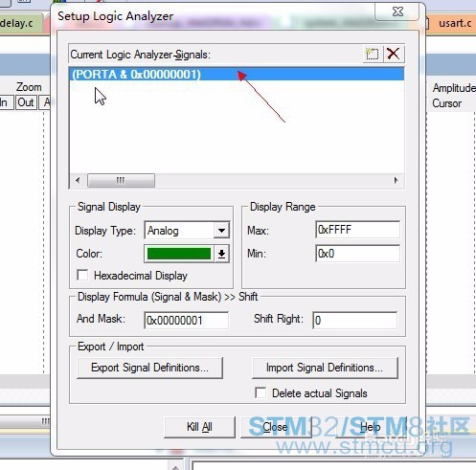Click Import Signal Definitions button
476x470 pixels.
pyautogui.click(x=325, y=368)
